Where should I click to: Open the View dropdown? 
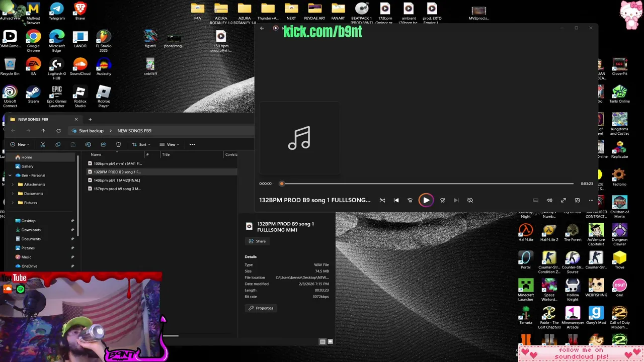[x=170, y=144]
